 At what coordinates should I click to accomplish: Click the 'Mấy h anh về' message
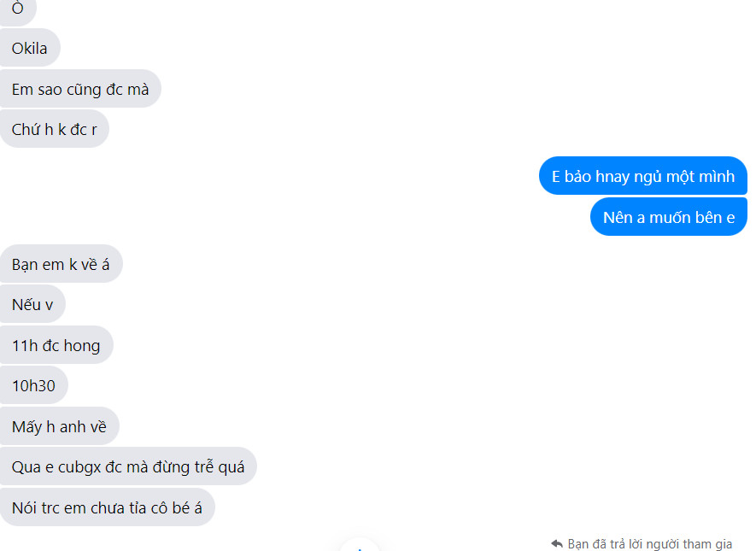[59, 426]
